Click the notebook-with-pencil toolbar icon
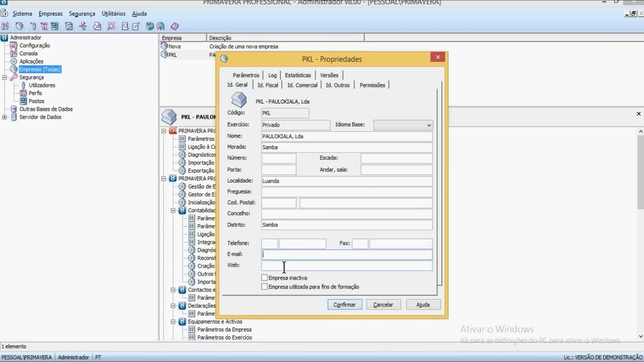This screenshot has height=362, width=644. (x=136, y=26)
